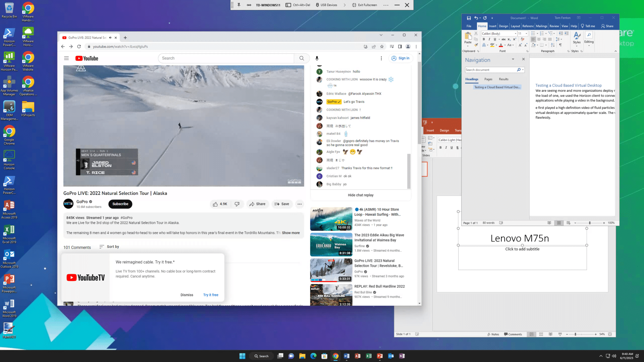Toggle Strikethrough in Word ribbon

click(503, 39)
